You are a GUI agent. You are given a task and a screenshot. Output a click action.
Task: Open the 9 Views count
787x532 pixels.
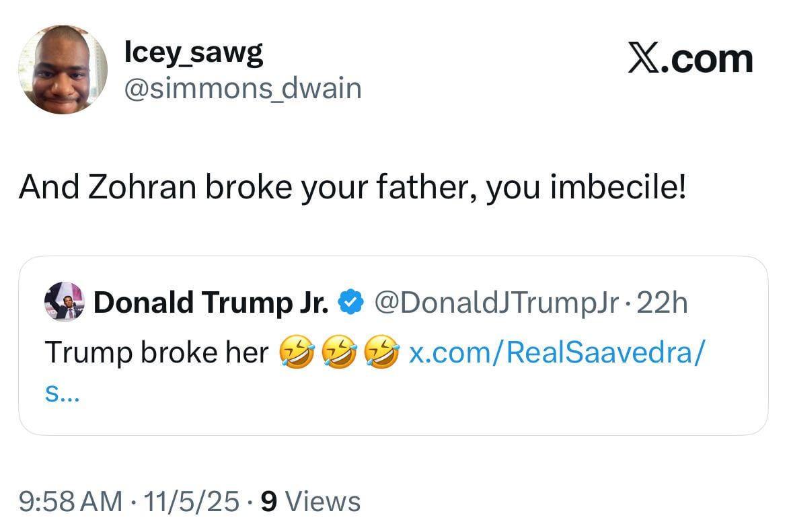tap(310, 501)
